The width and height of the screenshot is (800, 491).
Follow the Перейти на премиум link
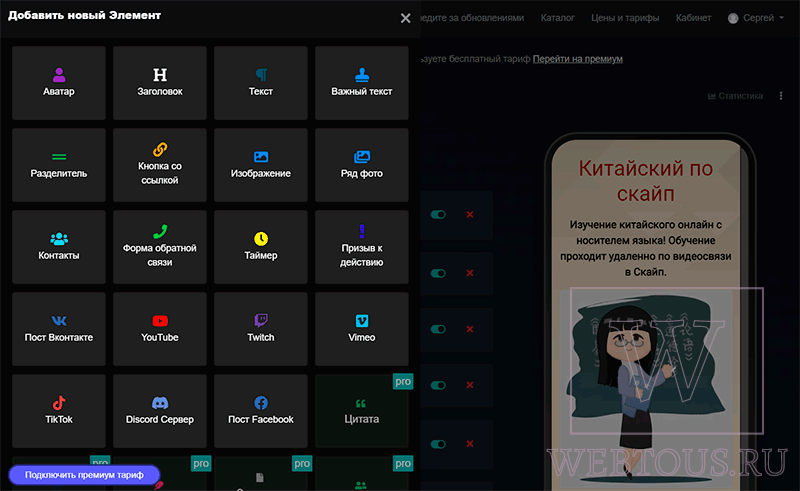coord(578,59)
